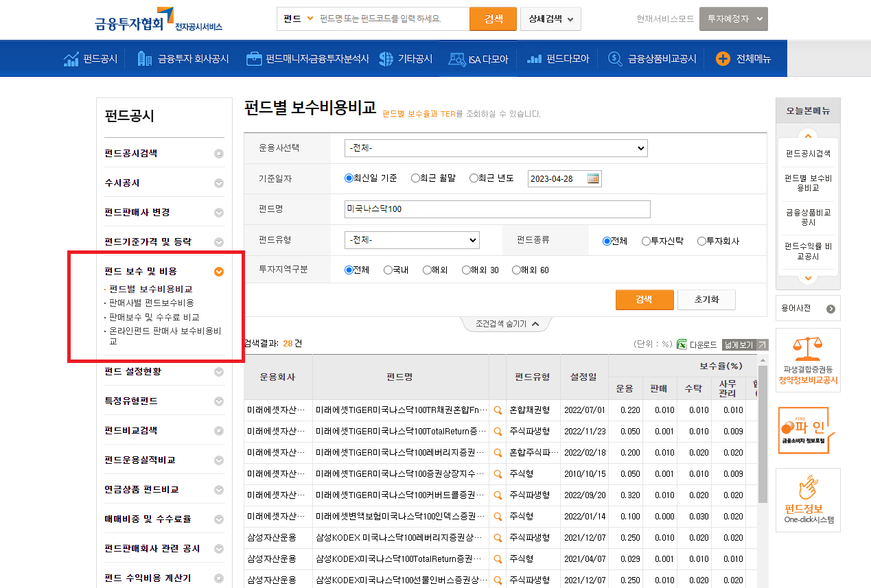Click 설정일 column header
Image resolution: width=871 pixels, height=588 pixels.
[584, 377]
